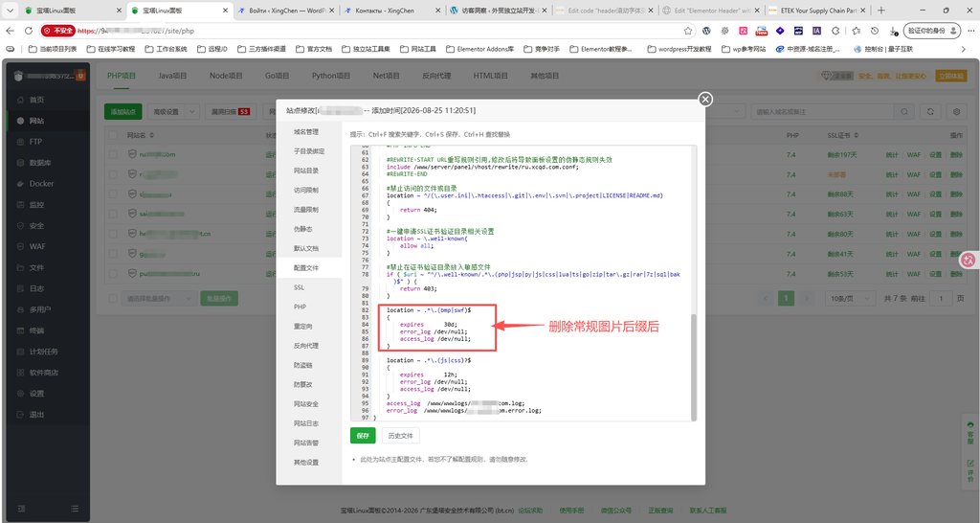Select 子目录绑定 in dialog sidebar
The width and height of the screenshot is (980, 523).
click(x=309, y=151)
